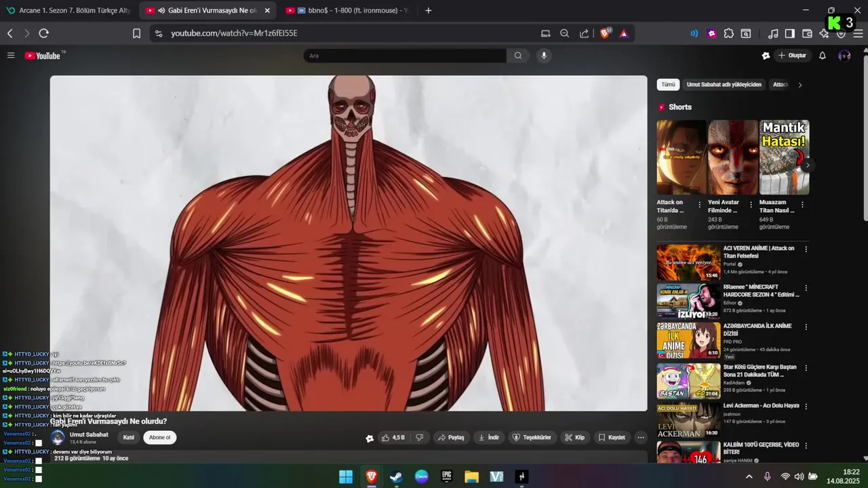
Task: Reload the current page
Action: click(44, 33)
